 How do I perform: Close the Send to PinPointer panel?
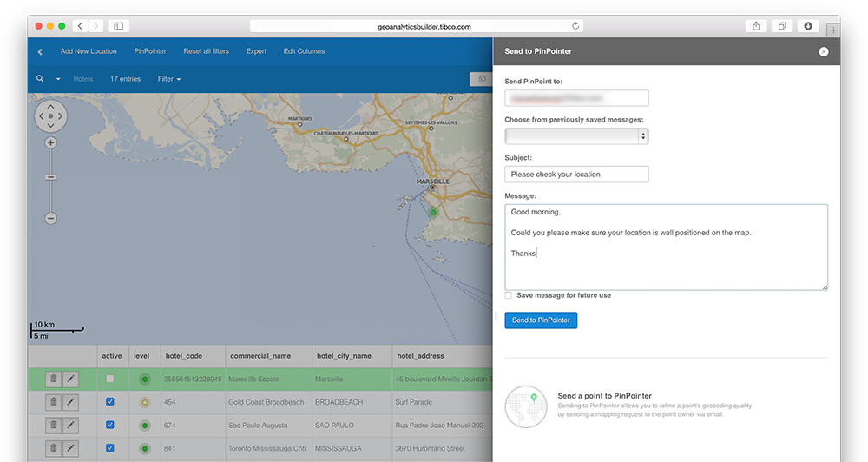point(823,52)
